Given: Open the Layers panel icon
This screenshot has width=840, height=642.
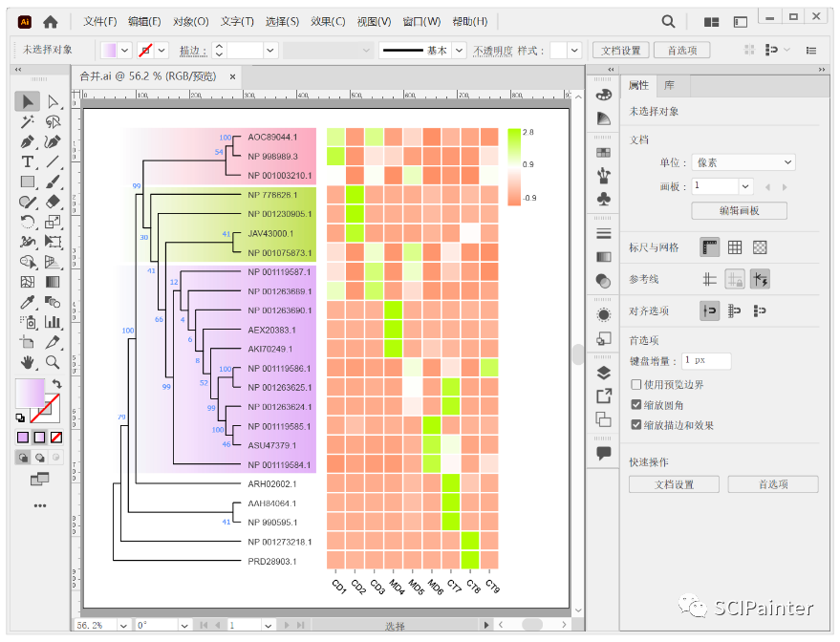Looking at the screenshot, I should (603, 373).
